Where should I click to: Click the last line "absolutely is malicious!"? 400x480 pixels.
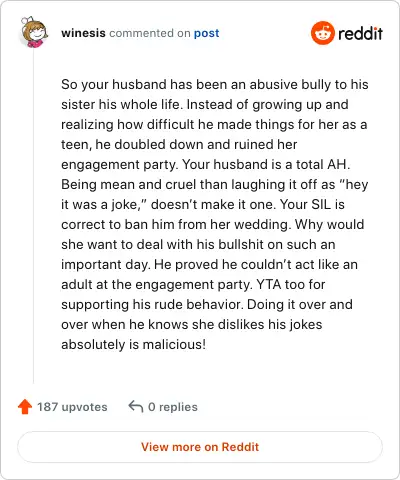point(133,344)
